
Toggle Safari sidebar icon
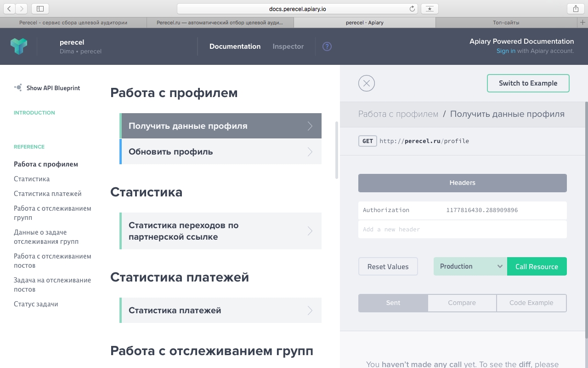(40, 9)
